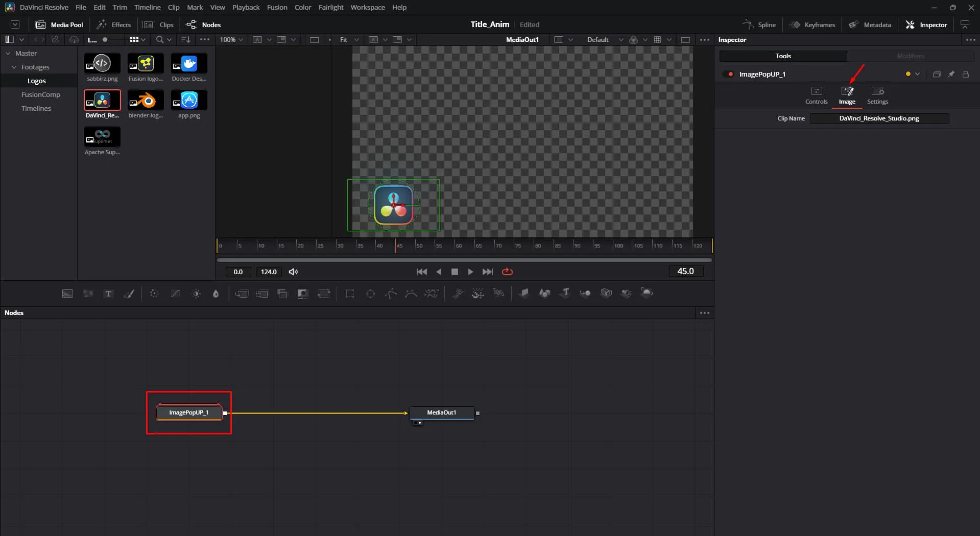Toggle the Effects library panel

point(114,25)
